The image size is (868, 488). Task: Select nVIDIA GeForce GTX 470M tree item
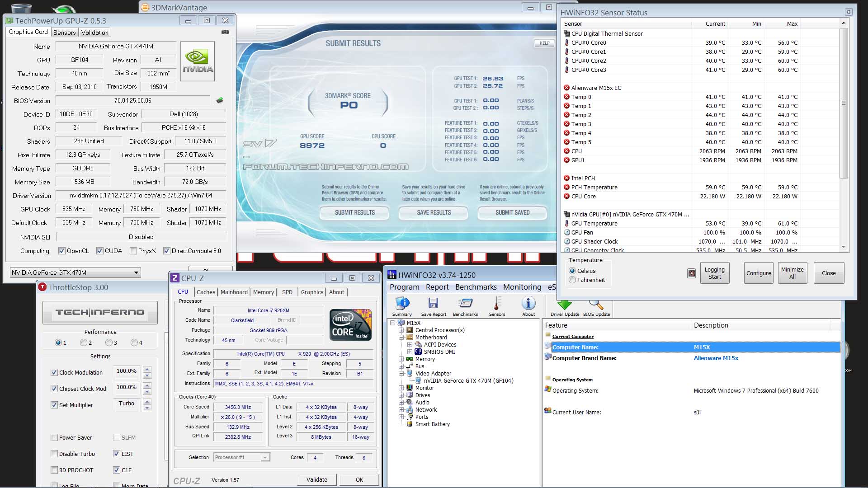coord(468,380)
